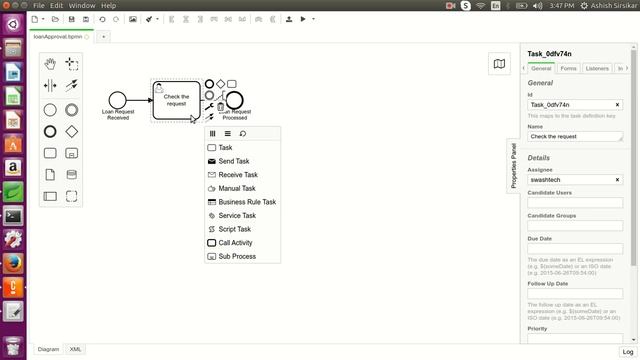The image size is (640, 360).
Task: Toggle the loop marker
Action: [243, 133]
